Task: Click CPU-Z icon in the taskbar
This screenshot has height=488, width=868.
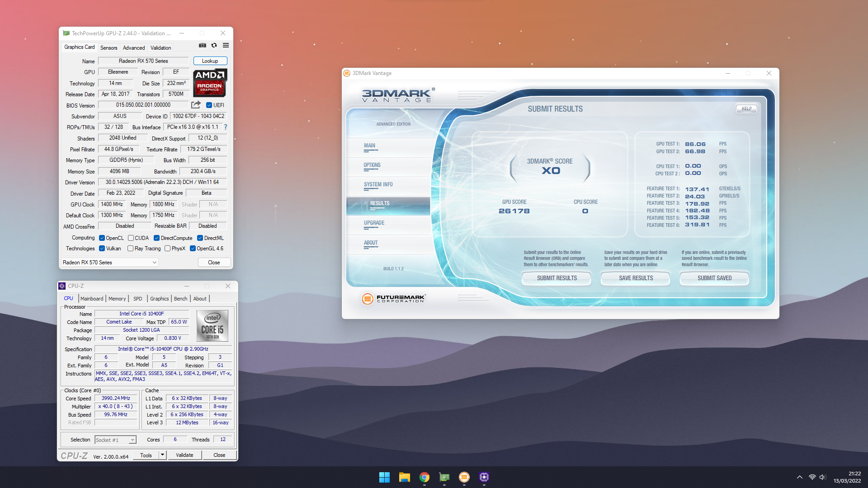Action: (484, 477)
